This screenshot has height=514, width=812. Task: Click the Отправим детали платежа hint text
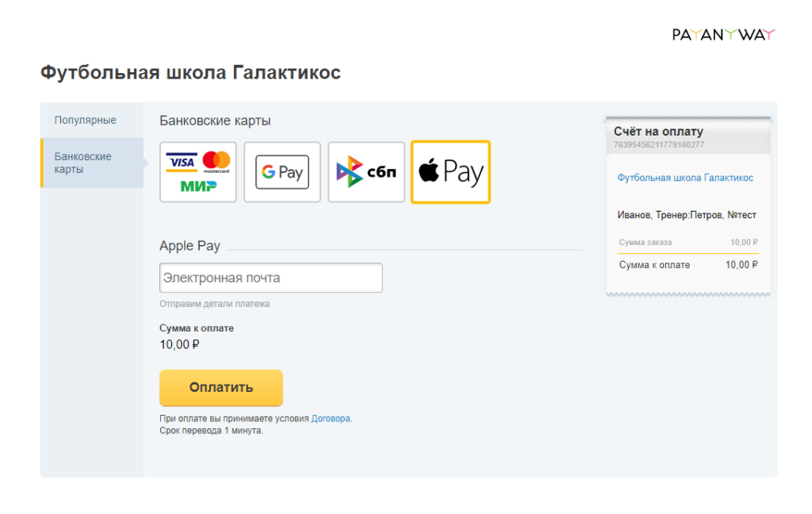tap(214, 304)
